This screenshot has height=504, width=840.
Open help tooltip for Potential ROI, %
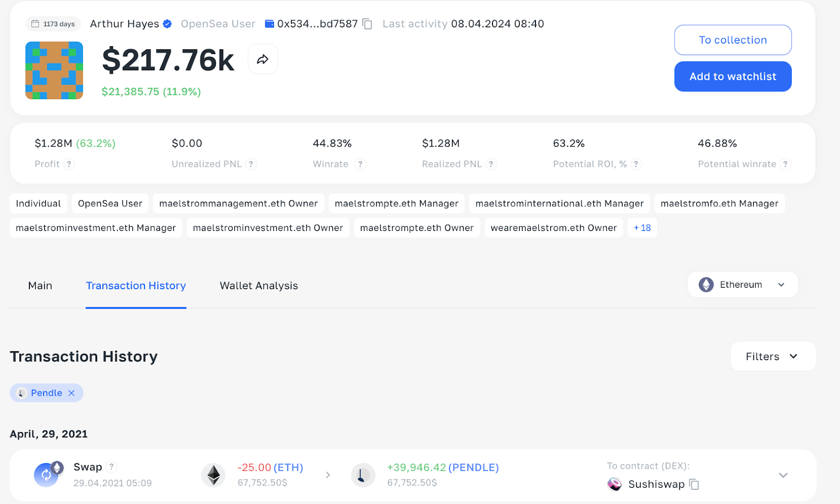pos(636,164)
